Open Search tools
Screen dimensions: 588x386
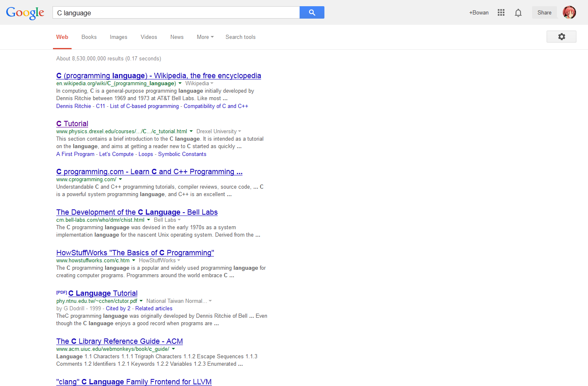240,37
